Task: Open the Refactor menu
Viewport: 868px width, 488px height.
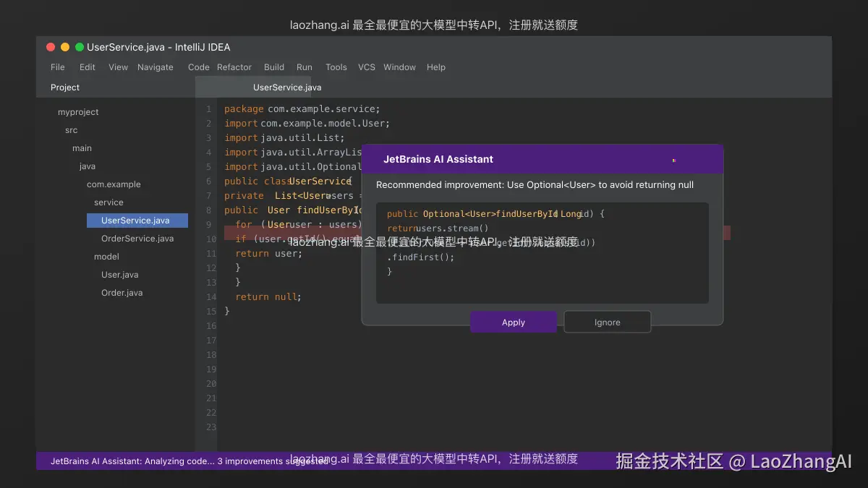Action: tap(234, 67)
